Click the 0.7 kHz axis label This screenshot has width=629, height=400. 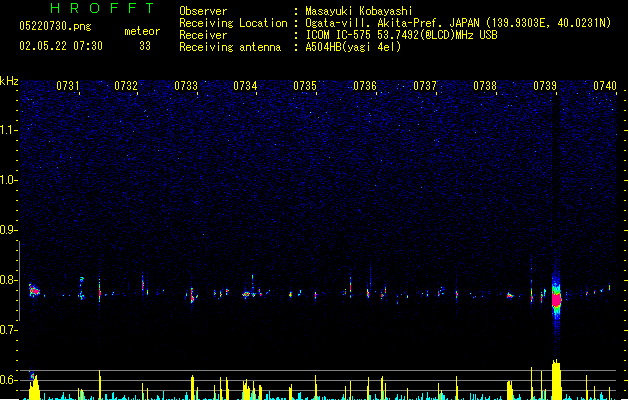pos(8,330)
